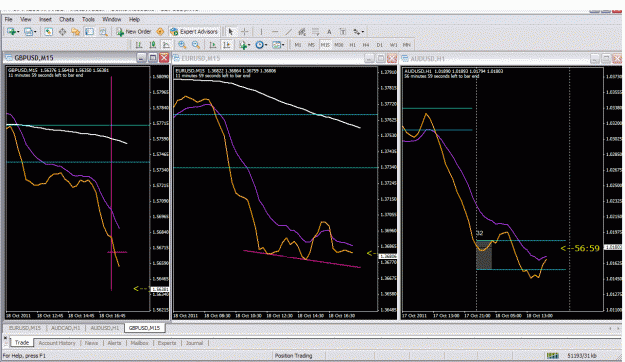This screenshot has height=362, width=625.
Task: Select the crosshair cursor tool
Action: 245,31
